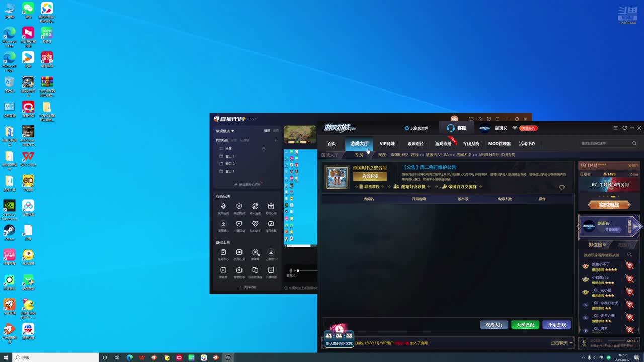Click the 实时观战 button
Viewport: 644px width, 362px height.
pyautogui.click(x=609, y=205)
